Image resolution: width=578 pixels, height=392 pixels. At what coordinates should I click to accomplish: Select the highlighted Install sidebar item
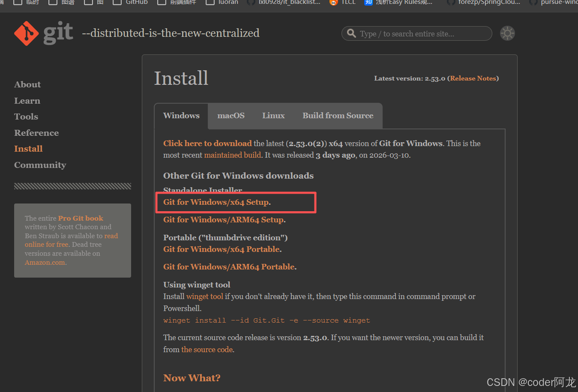(x=28, y=149)
